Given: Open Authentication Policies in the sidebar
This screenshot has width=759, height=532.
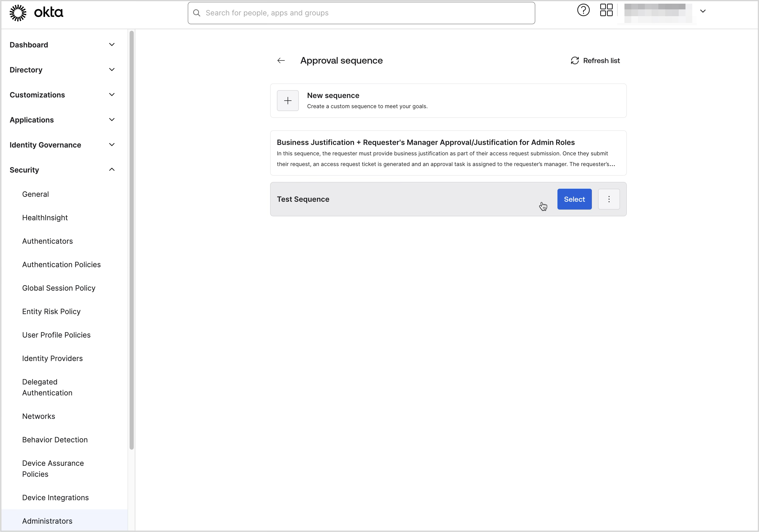Looking at the screenshot, I should 62,264.
